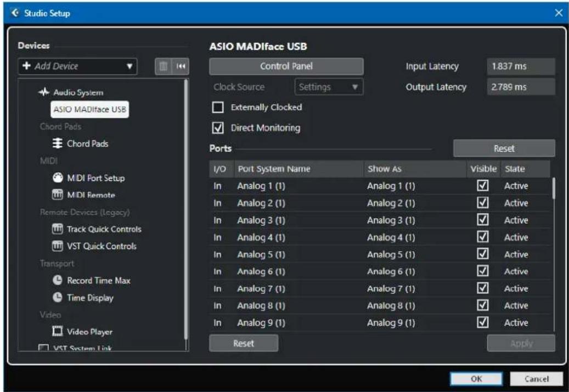
Task: Click the Active state of Analog 2 (1)
Action: tap(516, 203)
